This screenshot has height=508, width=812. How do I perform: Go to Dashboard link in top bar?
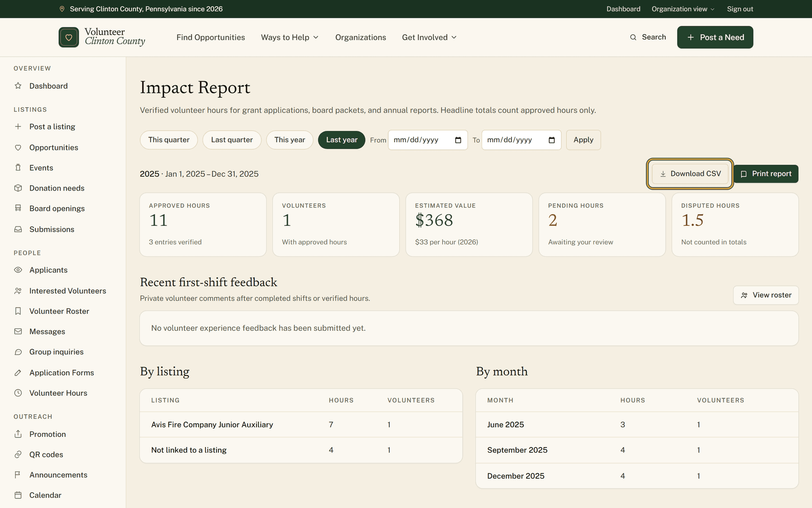623,9
